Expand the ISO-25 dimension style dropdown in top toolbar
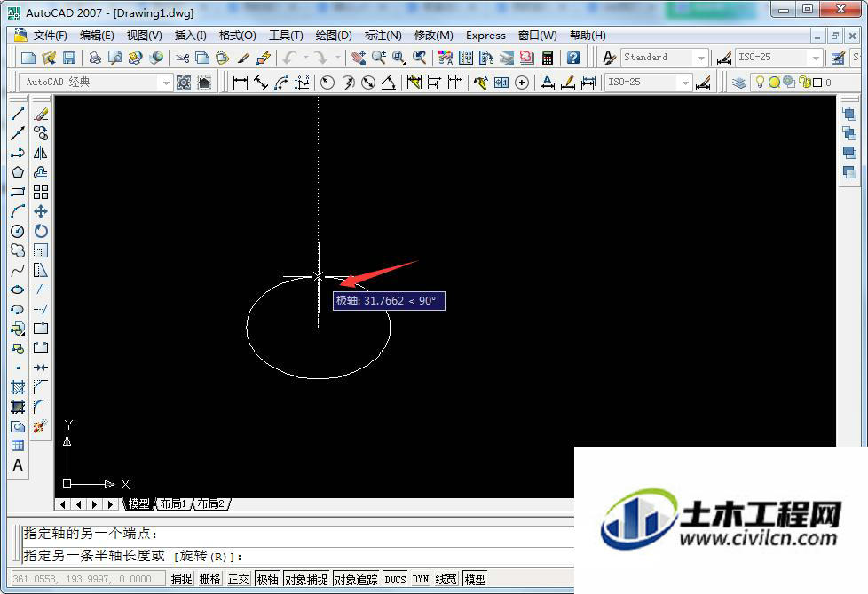The image size is (868, 594). click(816, 58)
